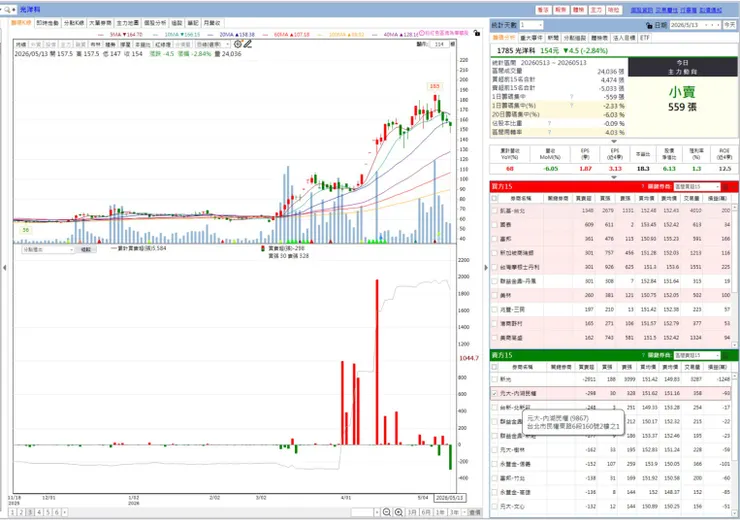Screen dimensions: 740x520
Task: Click the chart lock icon above the price axis
Action: click(x=477, y=33)
